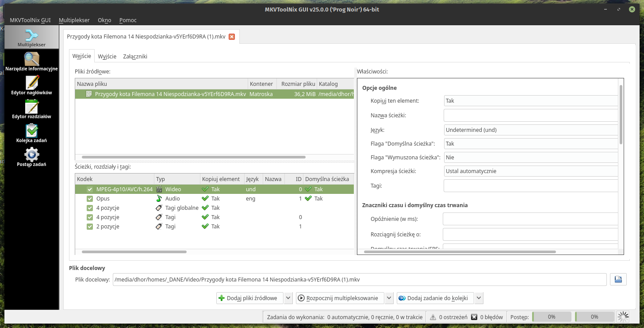The image size is (644, 328).
Task: Expand arrow next to Dodaj zadanie do kolejki
Action: pos(479,298)
